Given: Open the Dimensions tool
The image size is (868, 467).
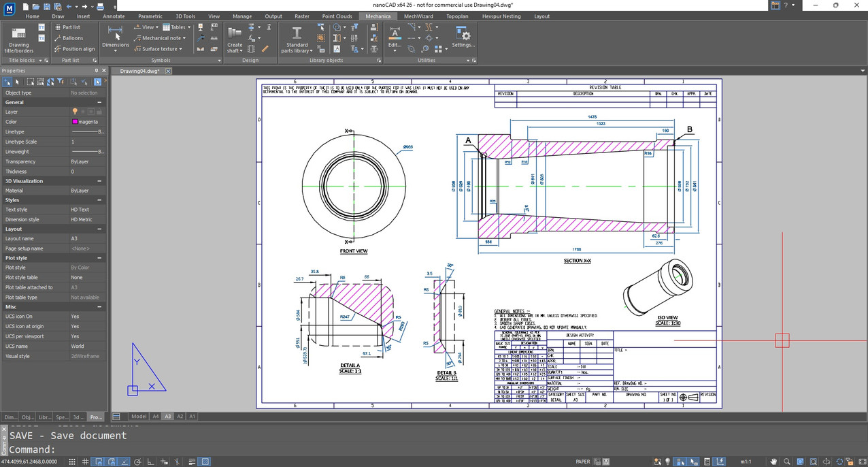Looking at the screenshot, I should point(115,39).
